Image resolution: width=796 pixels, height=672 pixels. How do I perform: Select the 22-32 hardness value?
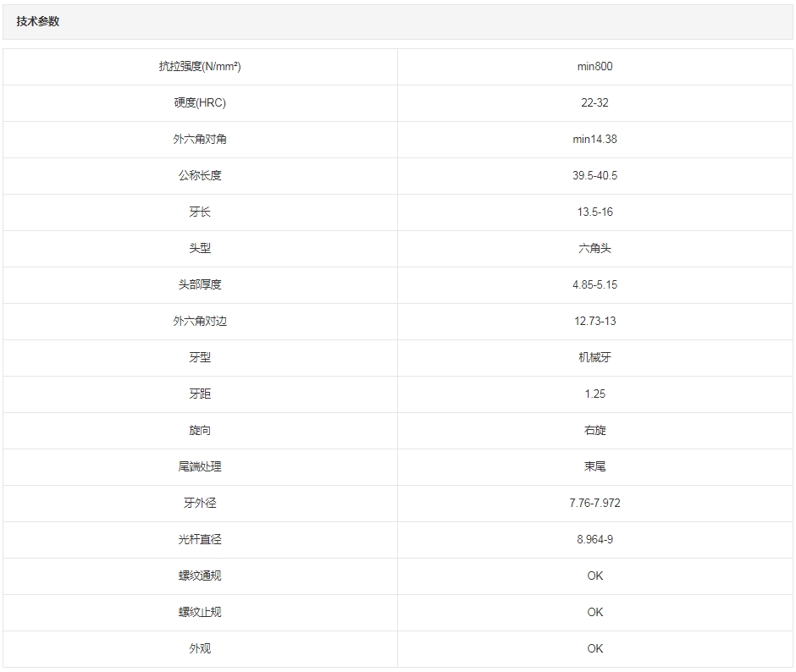tap(594, 103)
